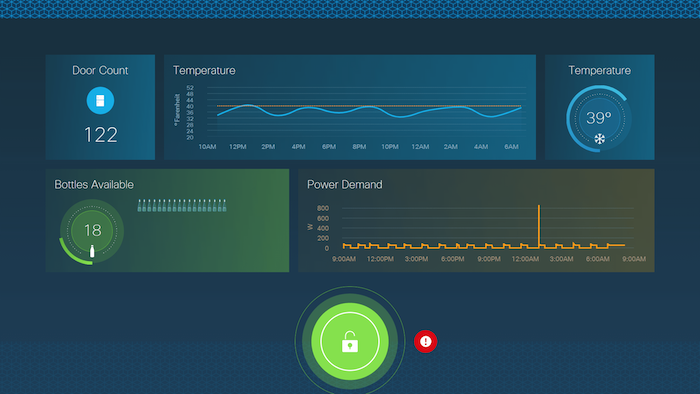Click the 6AM label on temperature axis
This screenshot has width=700, height=394.
click(511, 147)
